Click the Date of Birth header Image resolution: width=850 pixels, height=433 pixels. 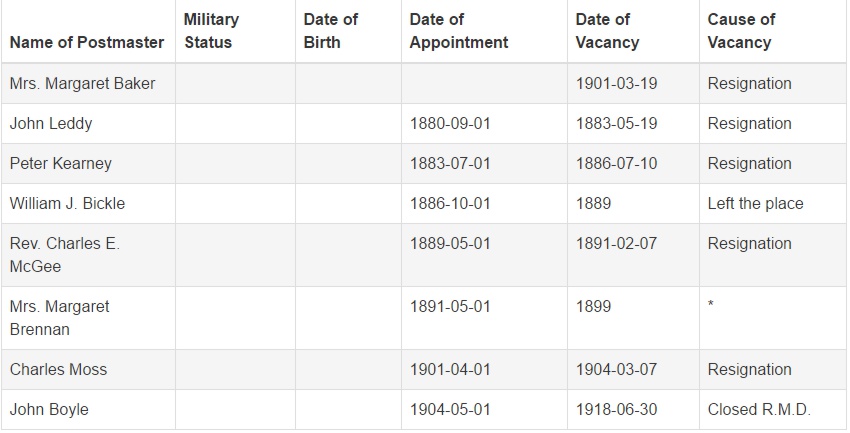[331, 31]
